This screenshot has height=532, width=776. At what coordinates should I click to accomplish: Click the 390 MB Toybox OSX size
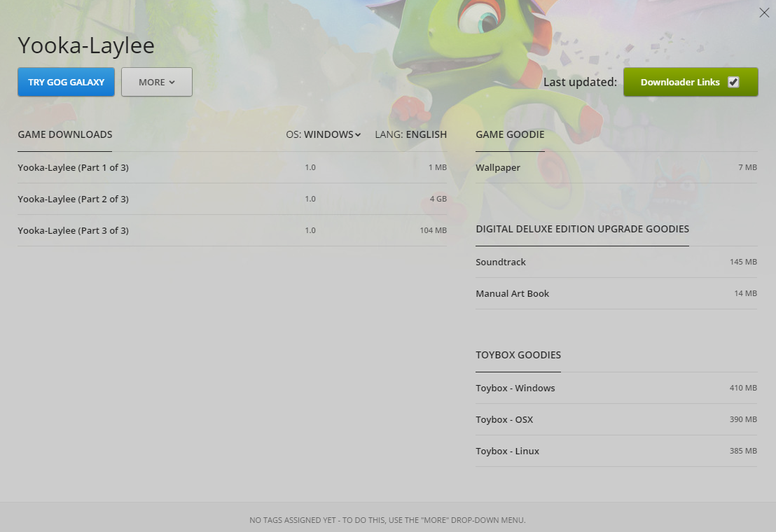click(743, 419)
